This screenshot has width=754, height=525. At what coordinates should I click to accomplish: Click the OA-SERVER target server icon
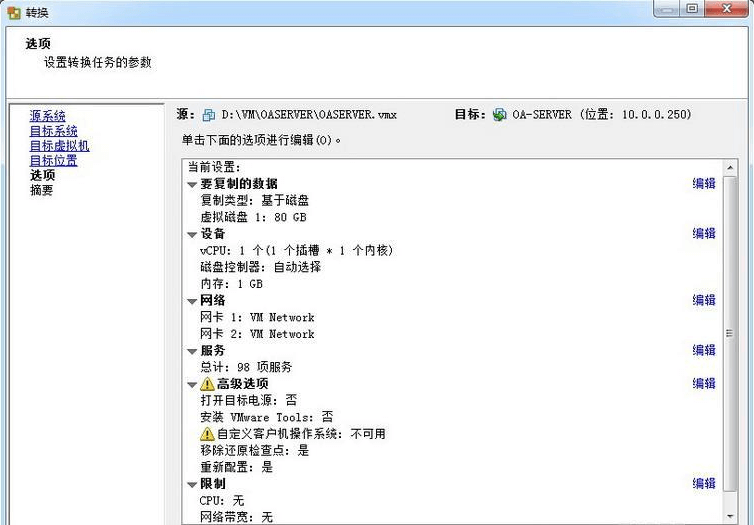click(500, 115)
